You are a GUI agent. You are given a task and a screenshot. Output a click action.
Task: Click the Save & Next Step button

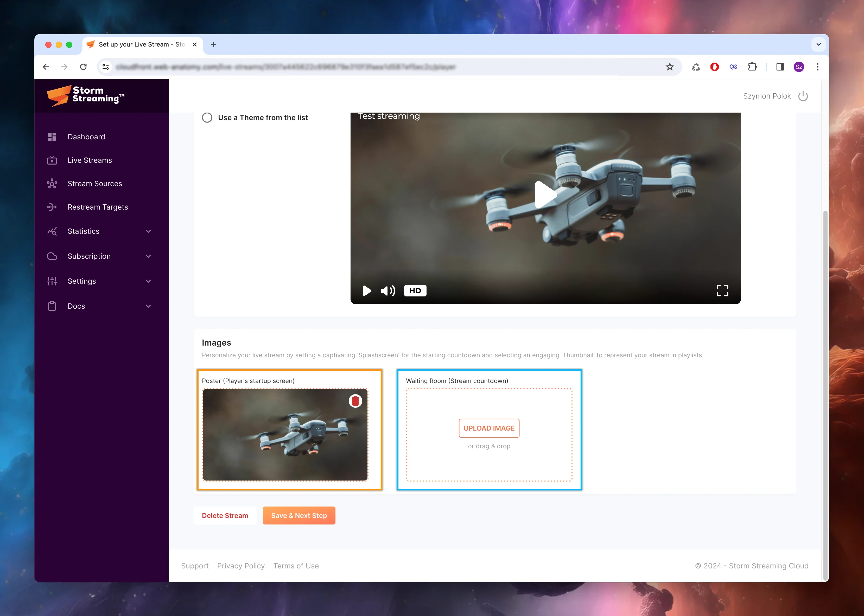click(x=299, y=515)
